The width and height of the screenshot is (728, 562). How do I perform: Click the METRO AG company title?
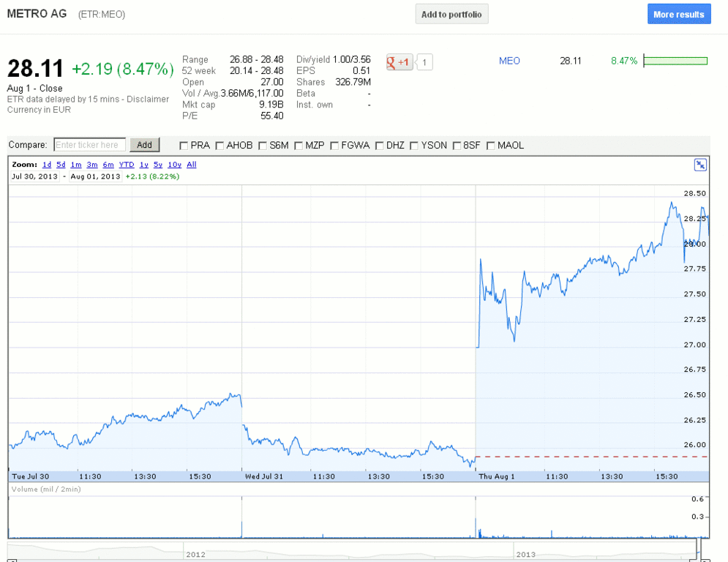click(37, 14)
